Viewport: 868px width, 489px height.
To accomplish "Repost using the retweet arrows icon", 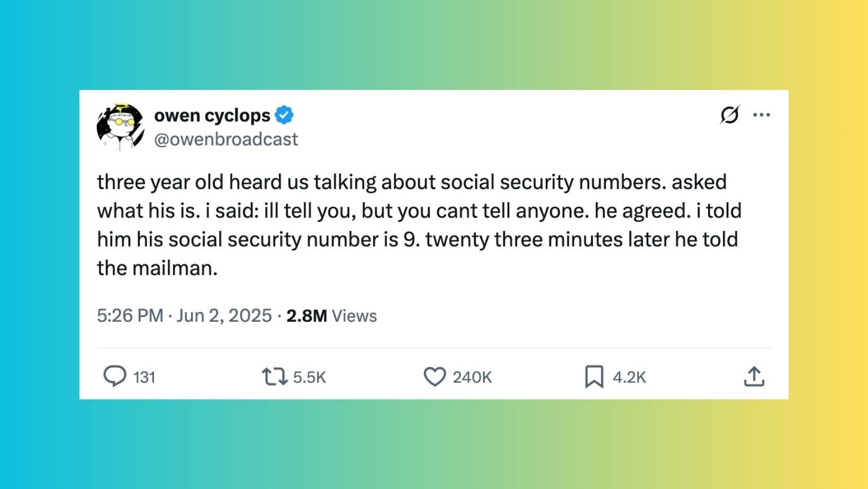I will (x=275, y=377).
